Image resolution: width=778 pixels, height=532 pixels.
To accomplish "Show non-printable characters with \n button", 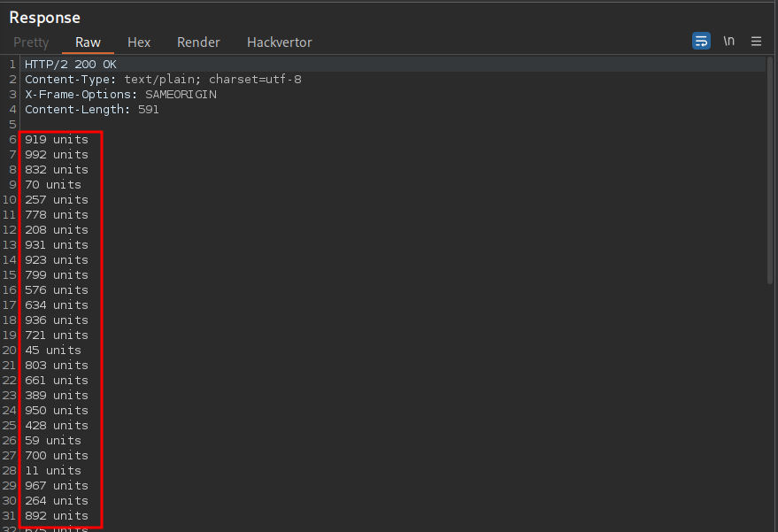I will (728, 41).
